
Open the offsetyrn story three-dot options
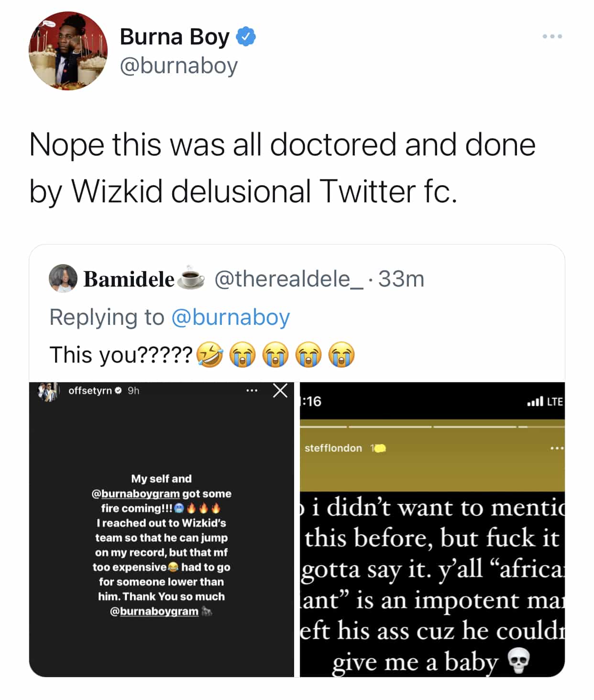coord(252,391)
